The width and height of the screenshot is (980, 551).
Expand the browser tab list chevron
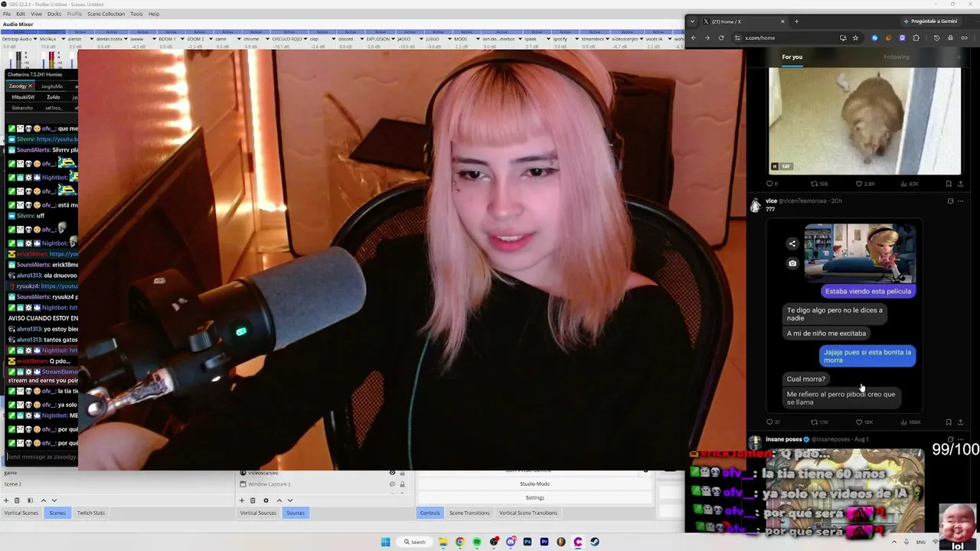(692, 21)
